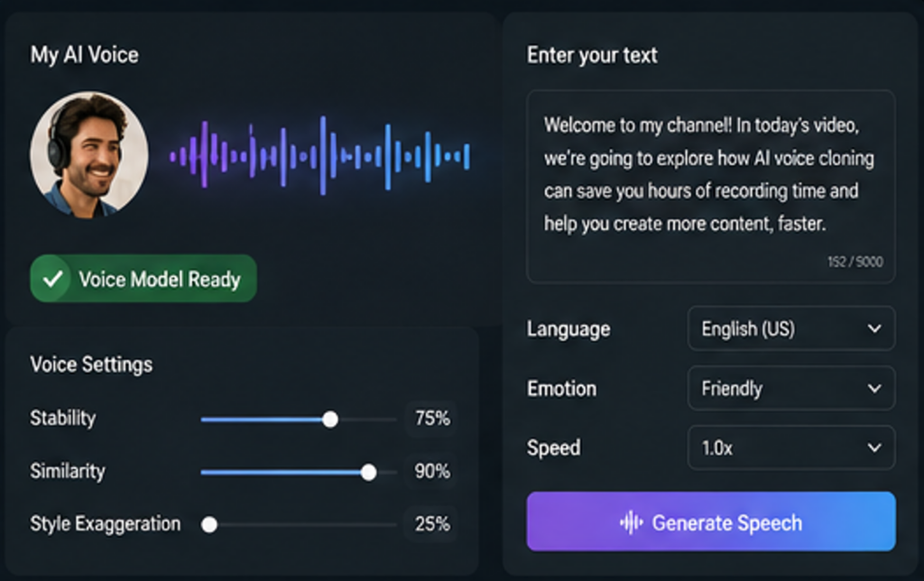Click the Emotion label
This screenshot has height=581, width=924.
561,389
